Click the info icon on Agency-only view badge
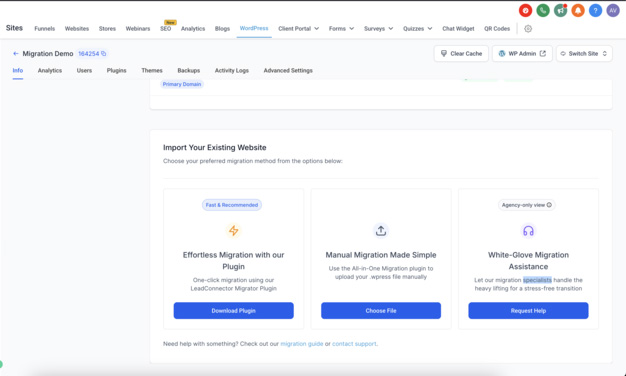 coord(549,205)
